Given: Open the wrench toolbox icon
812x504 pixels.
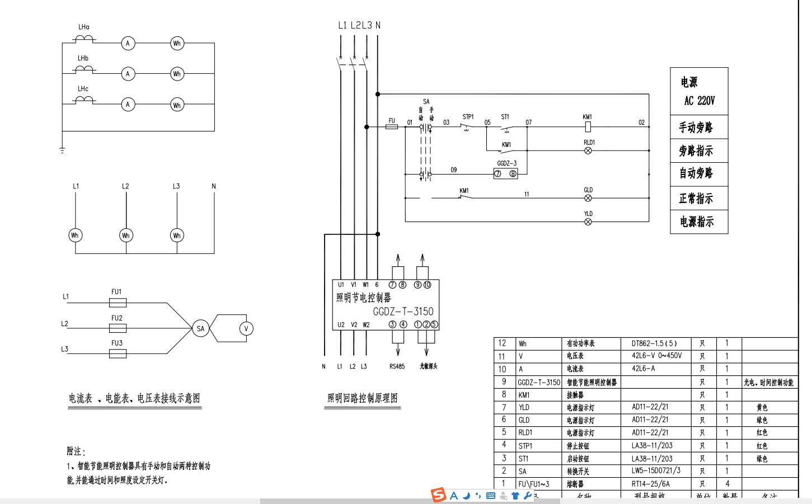Looking at the screenshot, I should point(527,496).
